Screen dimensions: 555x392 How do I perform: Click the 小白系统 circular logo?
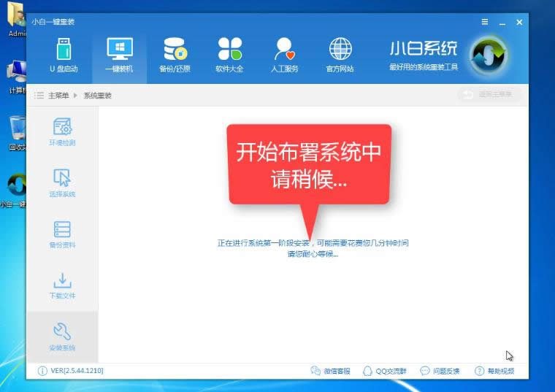489,55
